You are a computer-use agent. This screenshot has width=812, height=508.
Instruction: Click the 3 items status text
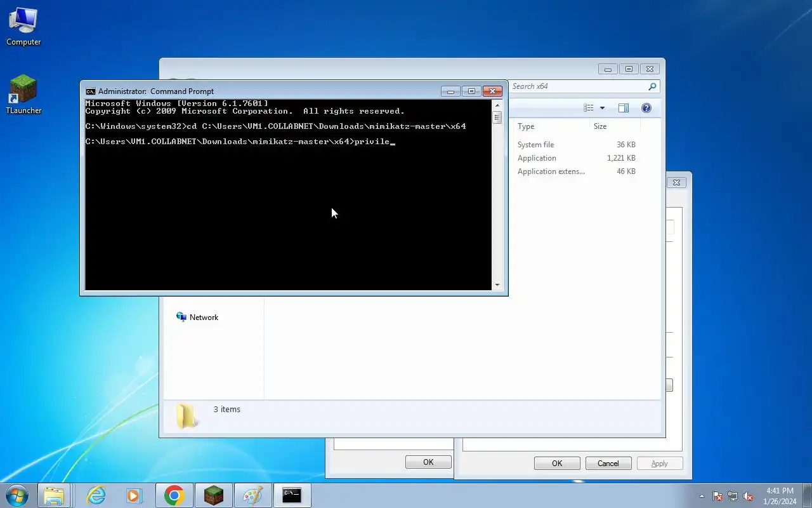[x=226, y=410]
